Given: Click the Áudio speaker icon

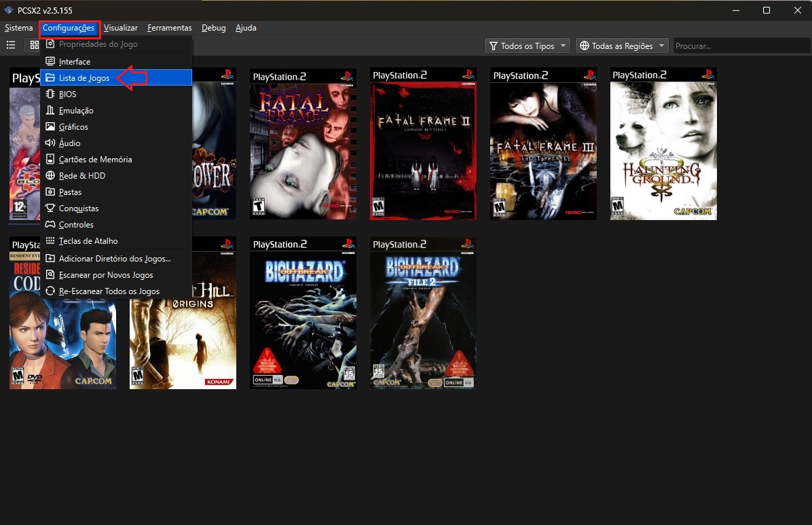Looking at the screenshot, I should 50,143.
